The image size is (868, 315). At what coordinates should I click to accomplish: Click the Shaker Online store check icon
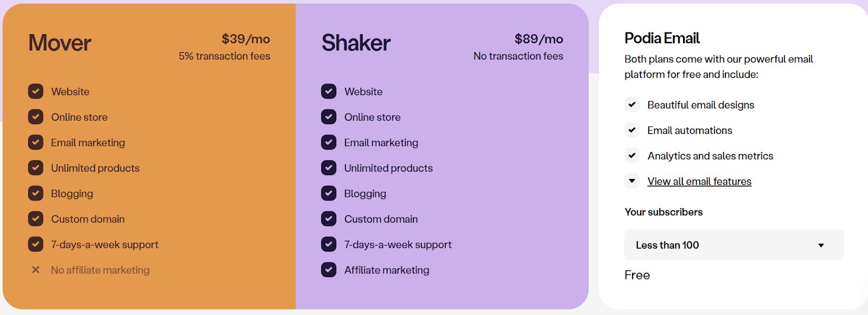click(x=329, y=117)
